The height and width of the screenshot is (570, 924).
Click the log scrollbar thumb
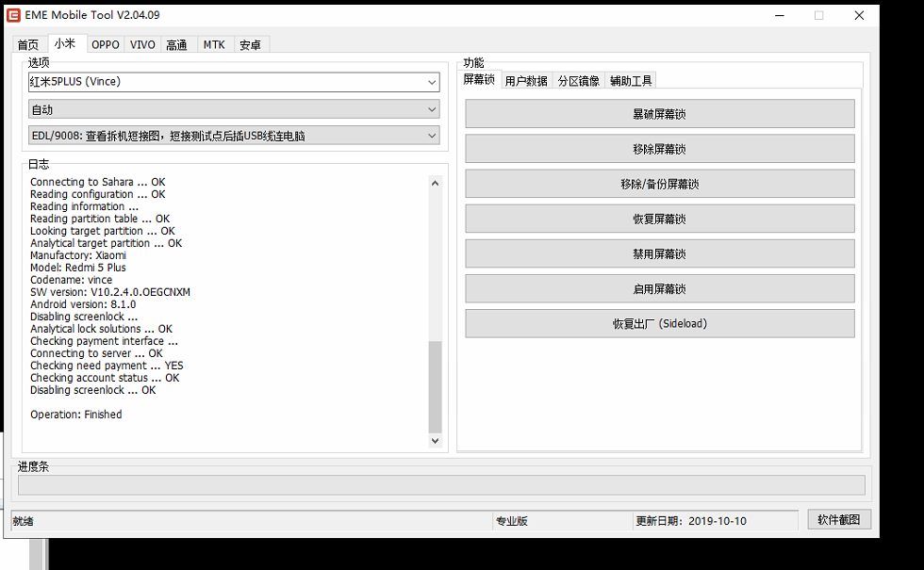click(x=435, y=387)
